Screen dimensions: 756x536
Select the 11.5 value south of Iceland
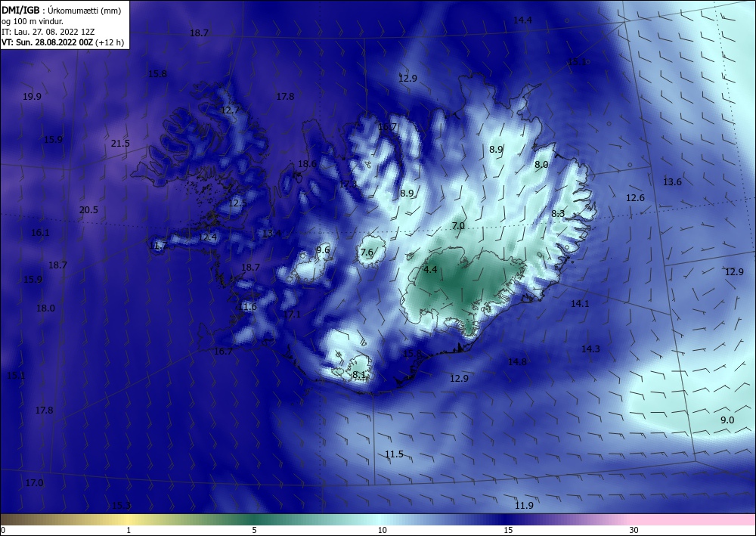click(394, 454)
